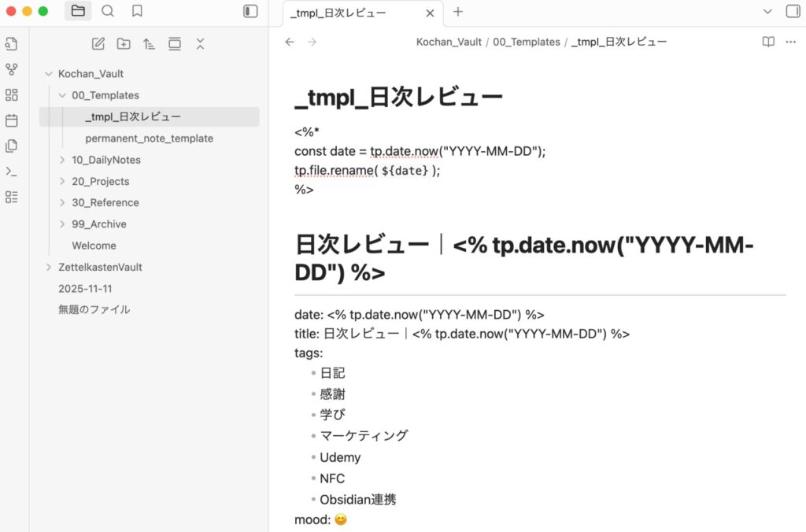Expand the 10_DailyNotes folder
Viewport: 806px width, 532px height.
click(x=63, y=160)
